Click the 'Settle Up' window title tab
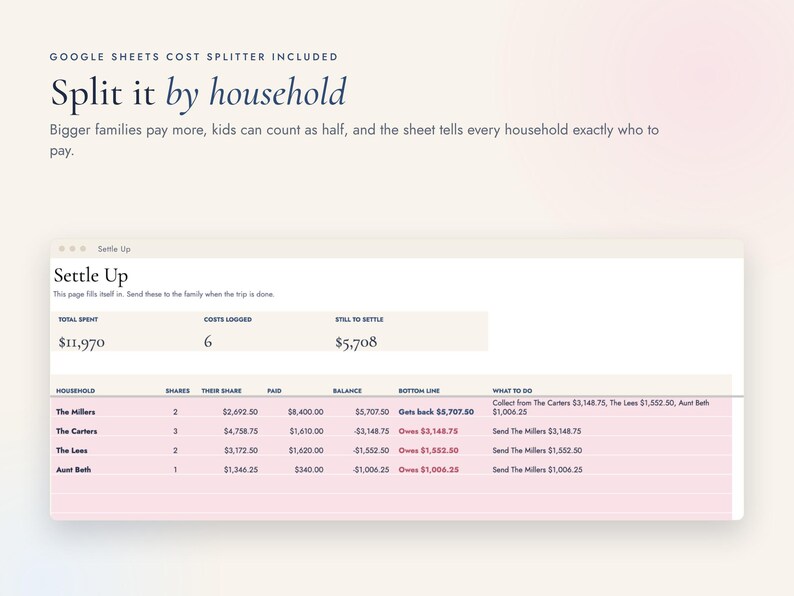 [x=114, y=249]
